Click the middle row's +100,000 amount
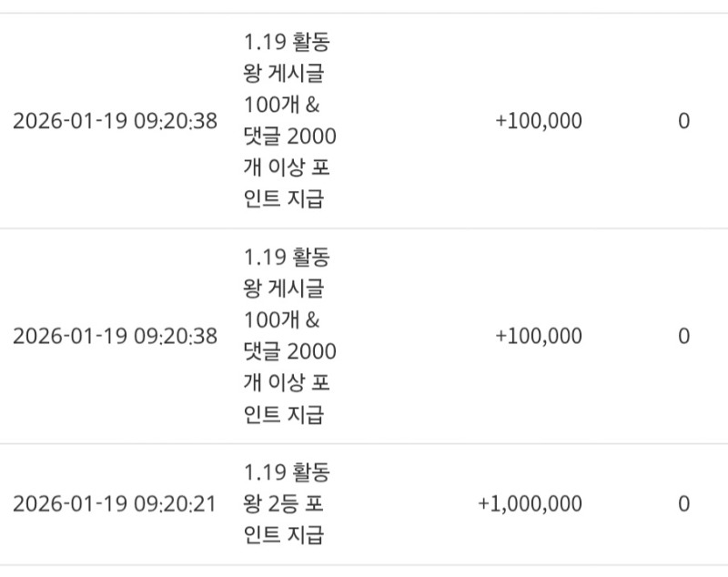Viewport: 728px width, 577px height. pyautogui.click(x=539, y=336)
